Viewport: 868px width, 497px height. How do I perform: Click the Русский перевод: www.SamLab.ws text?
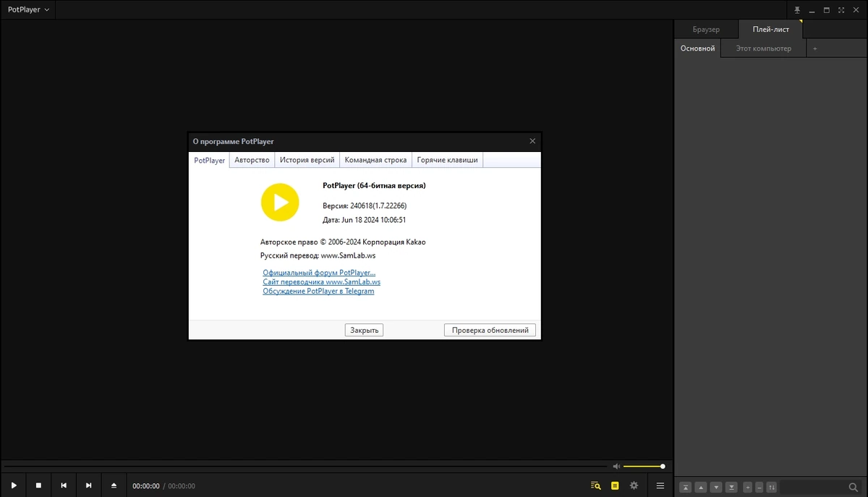click(318, 255)
